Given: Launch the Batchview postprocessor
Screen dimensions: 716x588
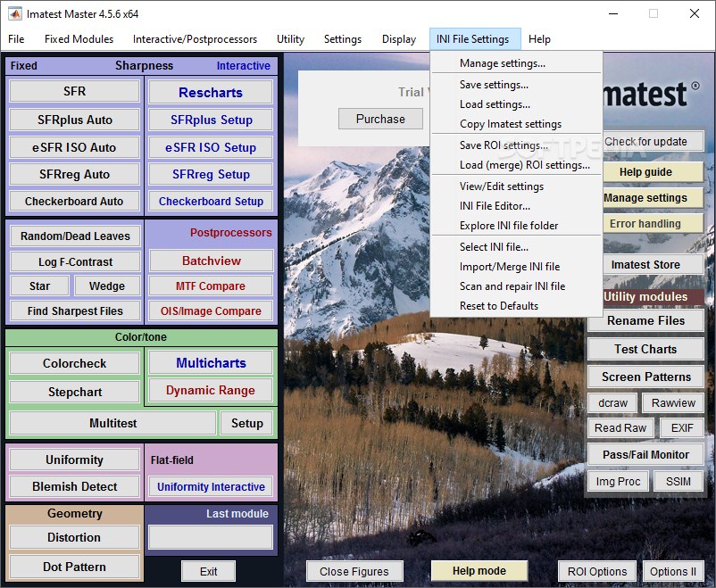Looking at the screenshot, I should click(x=211, y=261).
